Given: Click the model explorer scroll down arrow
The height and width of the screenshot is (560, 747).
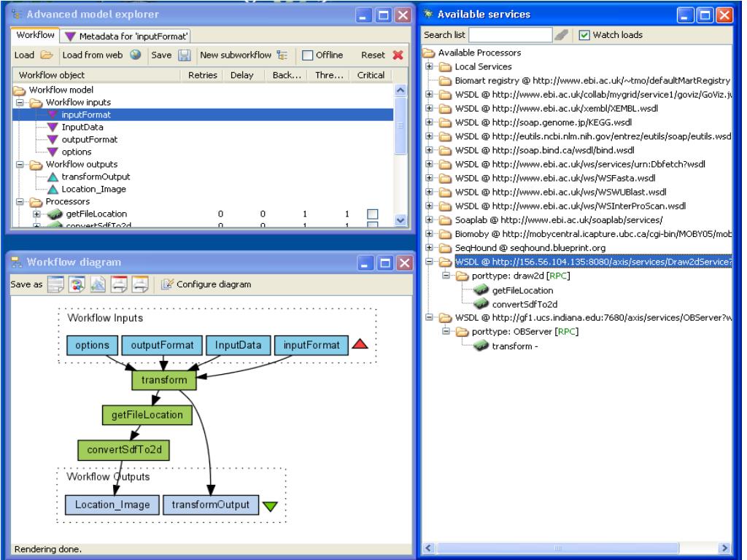Looking at the screenshot, I should click(x=400, y=220).
